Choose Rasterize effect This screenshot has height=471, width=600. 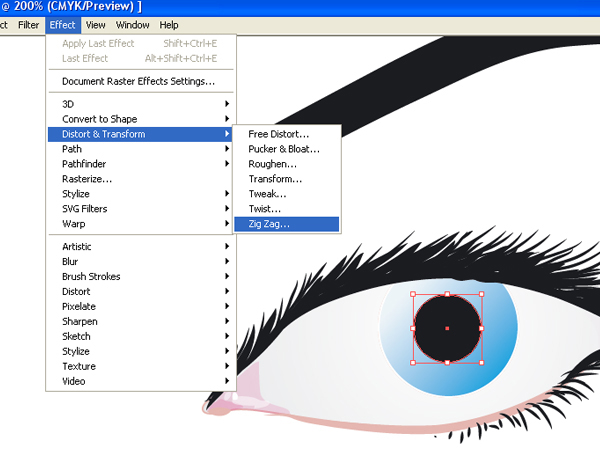click(x=141, y=179)
